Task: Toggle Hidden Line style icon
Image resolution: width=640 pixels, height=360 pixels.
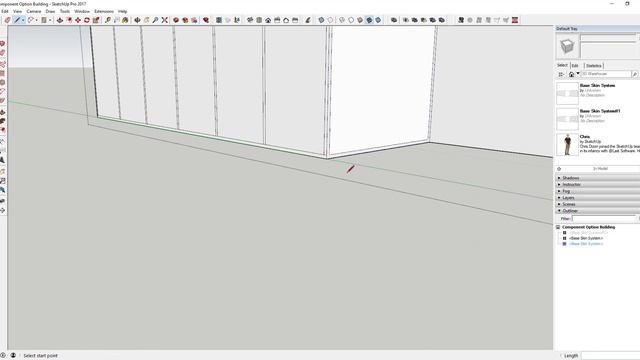Action: [x=351, y=20]
